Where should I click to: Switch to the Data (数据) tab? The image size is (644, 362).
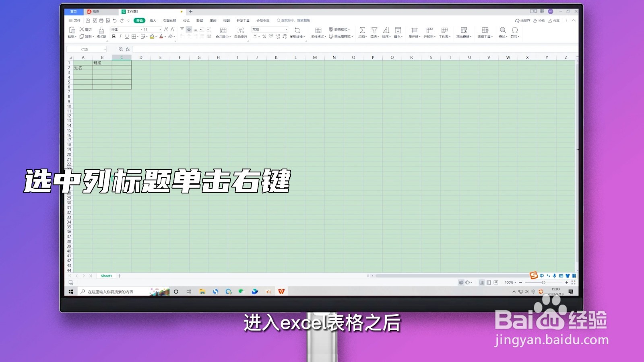200,21
